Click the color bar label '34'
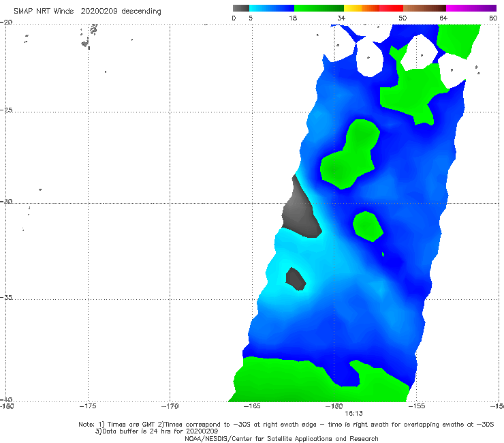504x443 pixels. (341, 18)
